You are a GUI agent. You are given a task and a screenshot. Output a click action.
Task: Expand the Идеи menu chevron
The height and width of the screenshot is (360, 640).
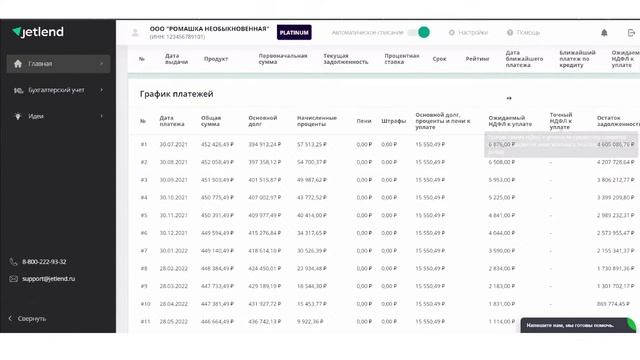[102, 116]
